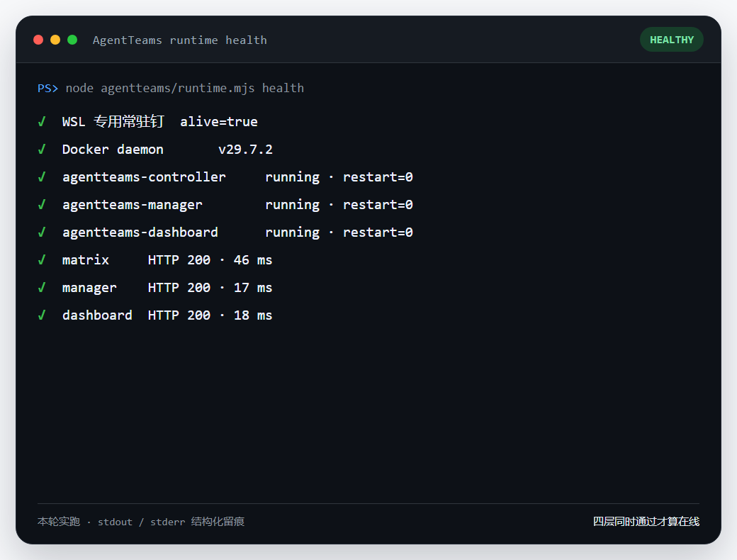The image size is (737, 560).
Task: Click the 'matrix' endpoint label
Action: (x=86, y=260)
